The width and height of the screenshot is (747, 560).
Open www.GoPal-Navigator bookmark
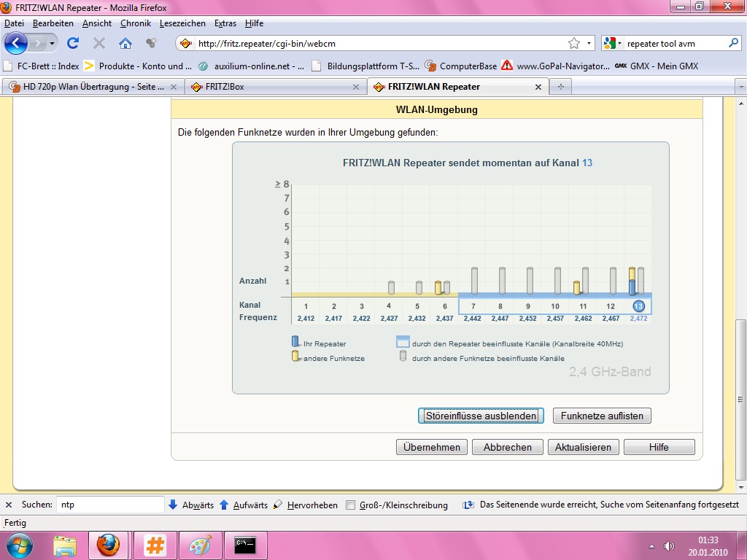[x=555, y=66]
